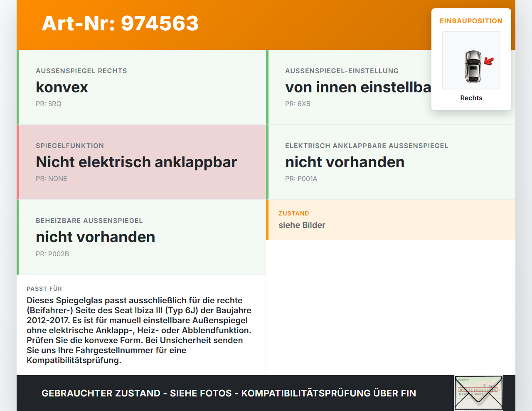The image size is (532, 411).
Task: Select the 'von innen einstellbar' value
Action: (x=358, y=87)
